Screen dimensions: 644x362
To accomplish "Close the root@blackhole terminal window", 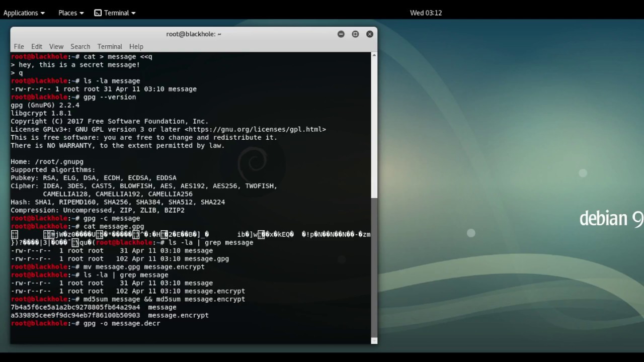I will tap(370, 34).
